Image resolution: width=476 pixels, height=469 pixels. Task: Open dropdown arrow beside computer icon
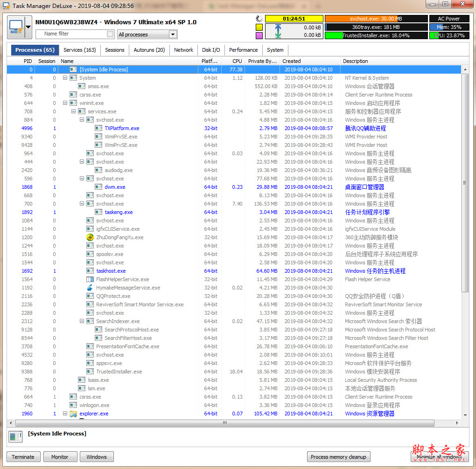[28, 27]
